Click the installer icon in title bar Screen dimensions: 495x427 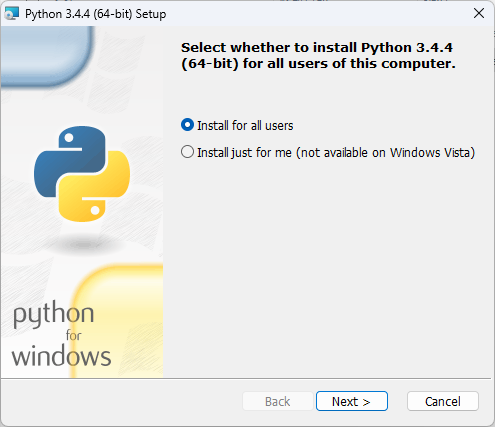(12, 13)
